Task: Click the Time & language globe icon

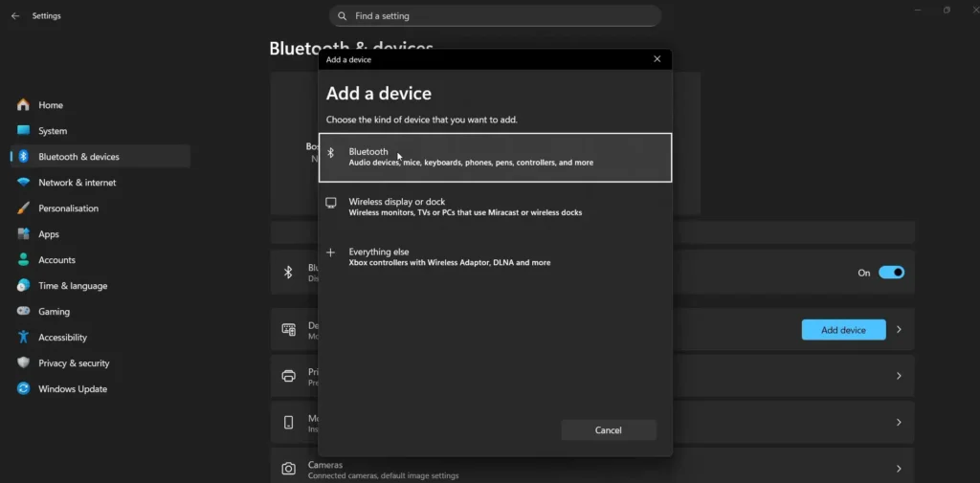Action: (x=23, y=286)
